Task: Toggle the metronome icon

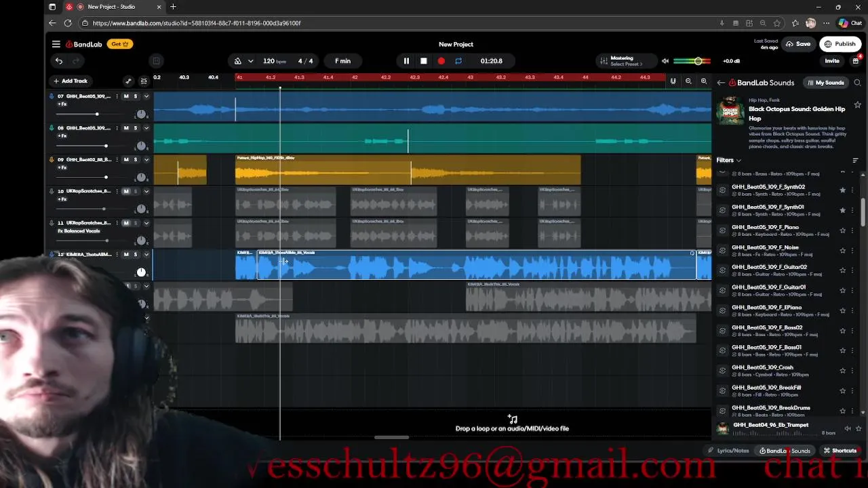Action: pos(237,61)
